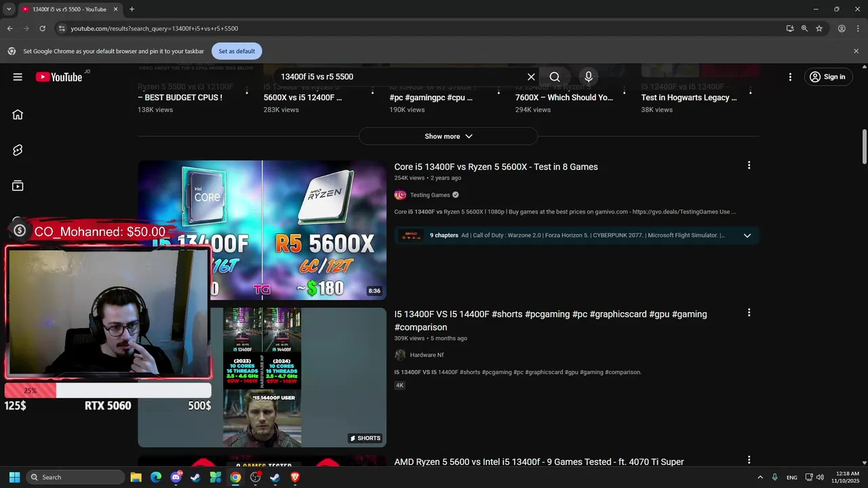
Task: Reload the page
Action: pyautogui.click(x=42, y=28)
